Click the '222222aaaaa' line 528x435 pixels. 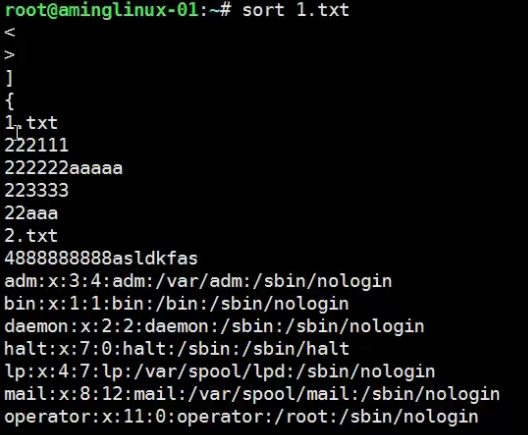pos(64,168)
